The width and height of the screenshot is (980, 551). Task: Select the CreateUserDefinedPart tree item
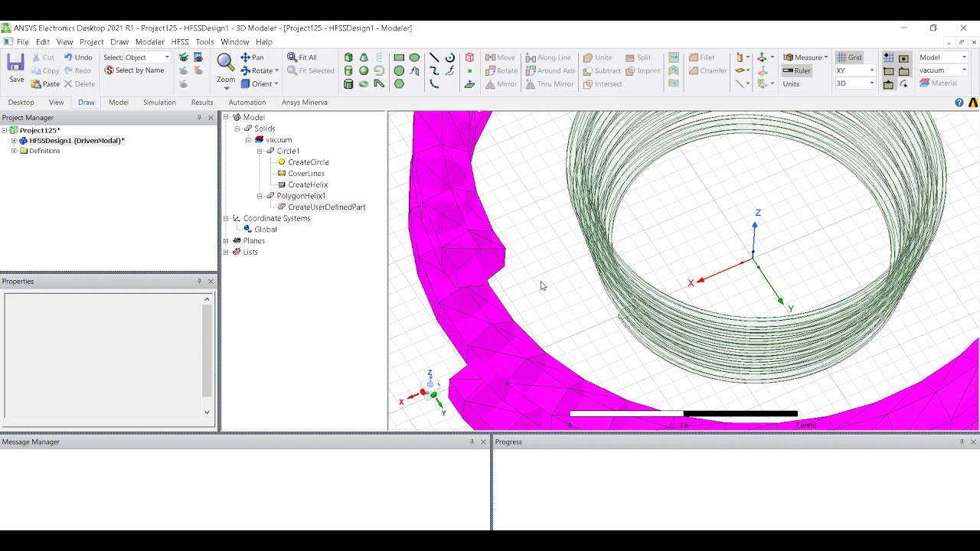pos(327,207)
